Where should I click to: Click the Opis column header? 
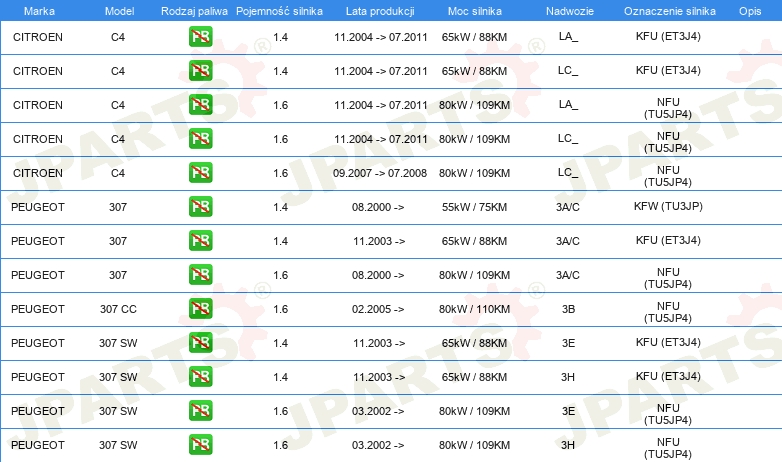click(750, 11)
